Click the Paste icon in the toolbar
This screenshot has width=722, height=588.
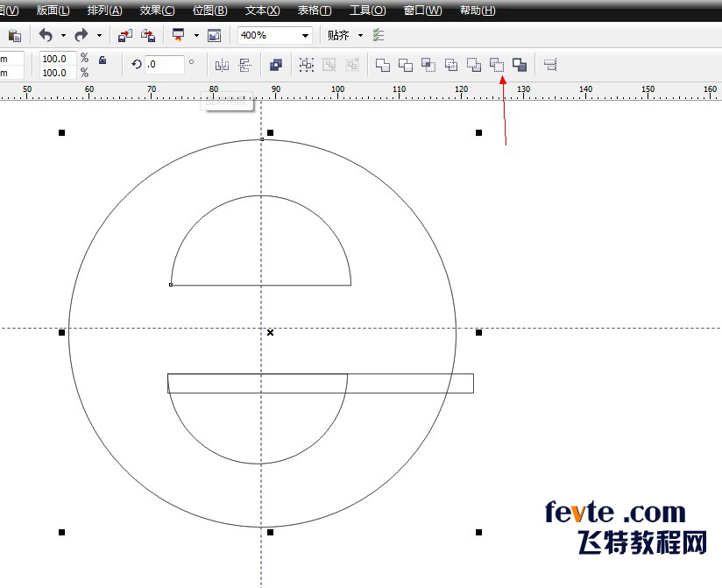15,36
